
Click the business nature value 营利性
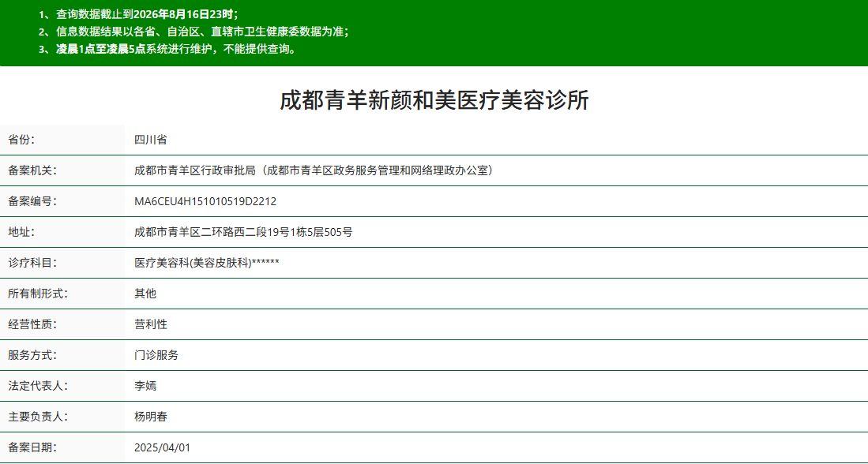[x=151, y=324]
